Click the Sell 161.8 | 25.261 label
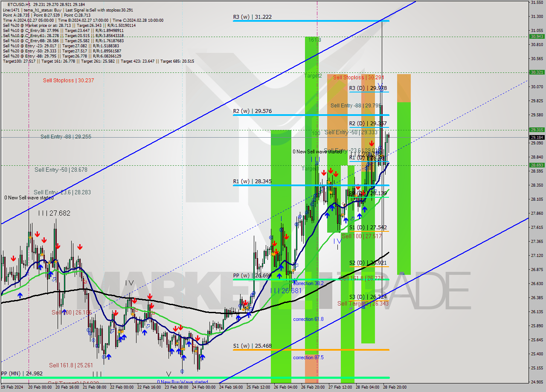 click(x=71, y=365)
